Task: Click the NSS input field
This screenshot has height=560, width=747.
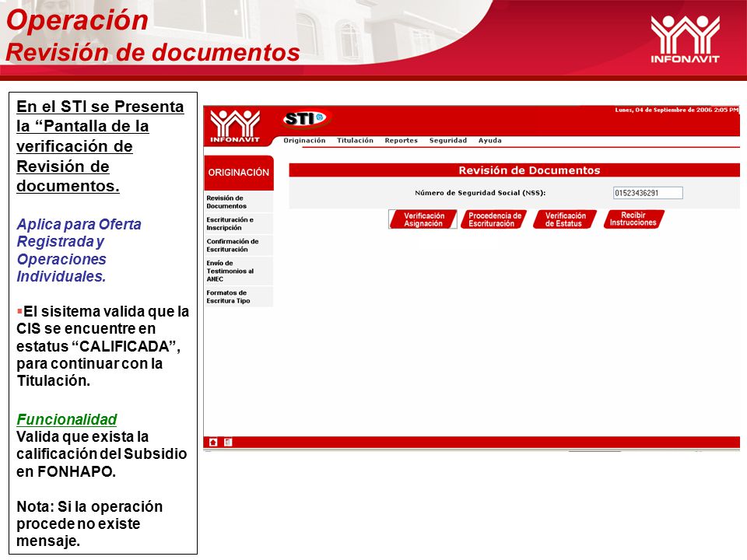Action: 647,193
